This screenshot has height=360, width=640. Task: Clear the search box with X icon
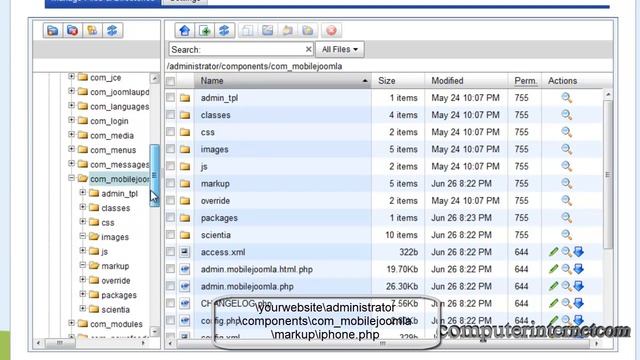pos(309,49)
